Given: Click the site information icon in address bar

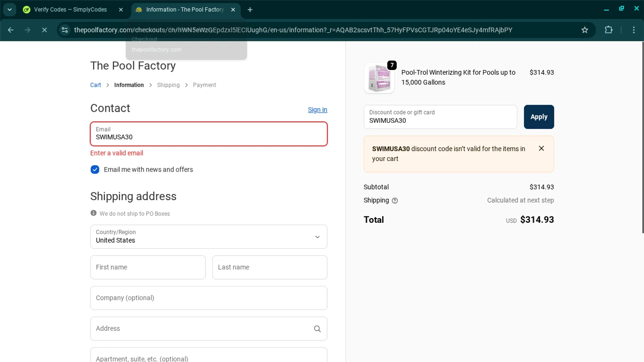Looking at the screenshot, I should tap(65, 30).
